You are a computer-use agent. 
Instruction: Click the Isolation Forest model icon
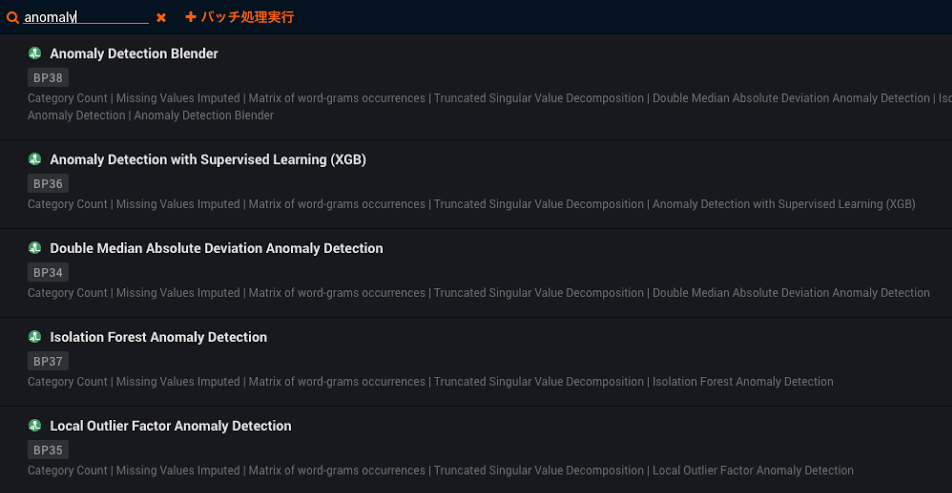tap(35, 337)
